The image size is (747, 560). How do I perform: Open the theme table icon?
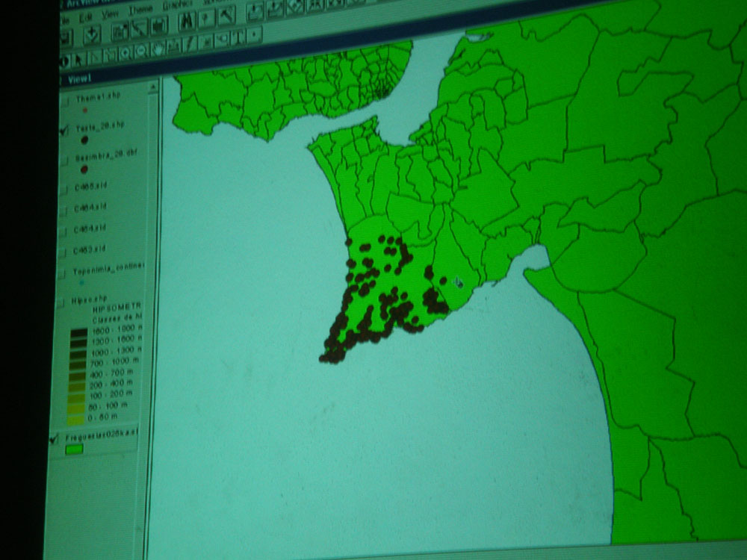coord(159,26)
